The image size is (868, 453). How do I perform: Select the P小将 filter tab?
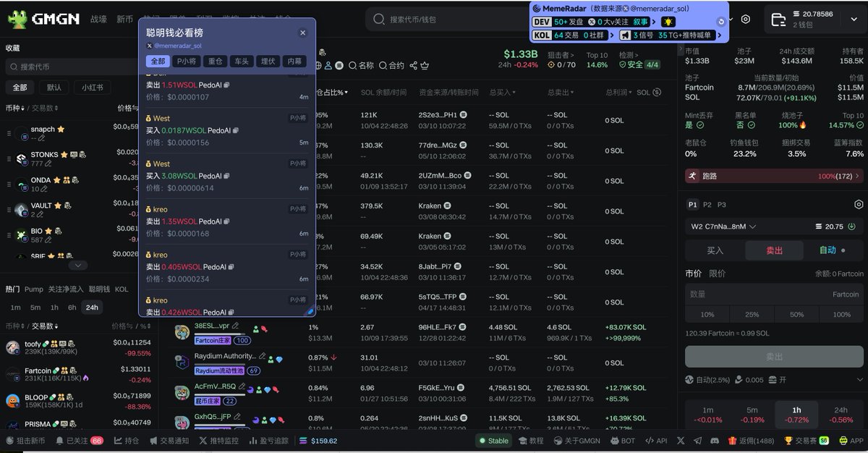click(187, 62)
